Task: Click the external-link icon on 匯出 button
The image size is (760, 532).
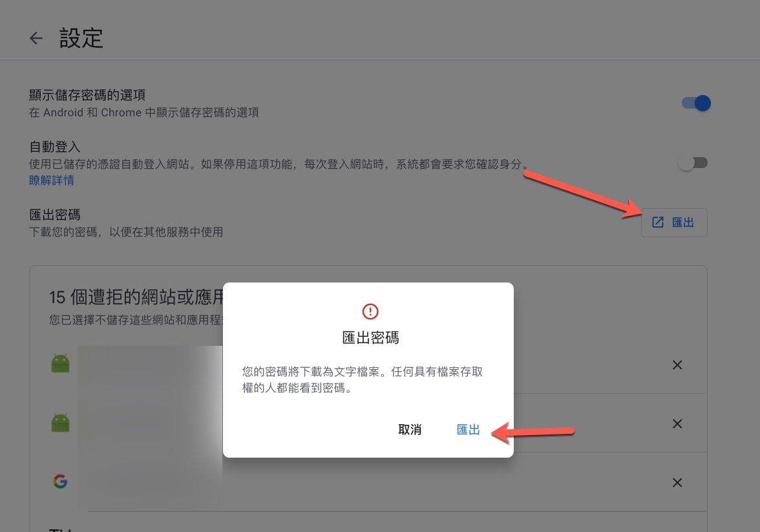Action: pos(658,222)
